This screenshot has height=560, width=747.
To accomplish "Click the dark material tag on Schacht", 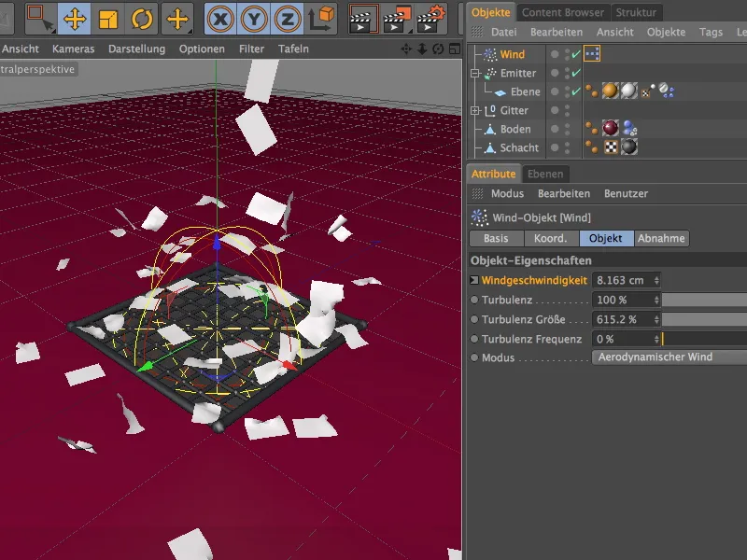I will click(628, 147).
